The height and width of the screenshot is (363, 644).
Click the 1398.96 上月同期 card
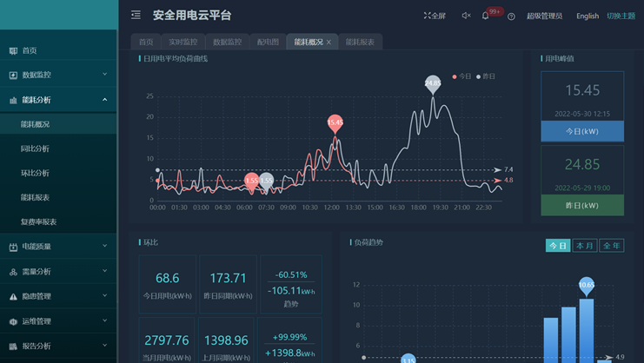226,340
